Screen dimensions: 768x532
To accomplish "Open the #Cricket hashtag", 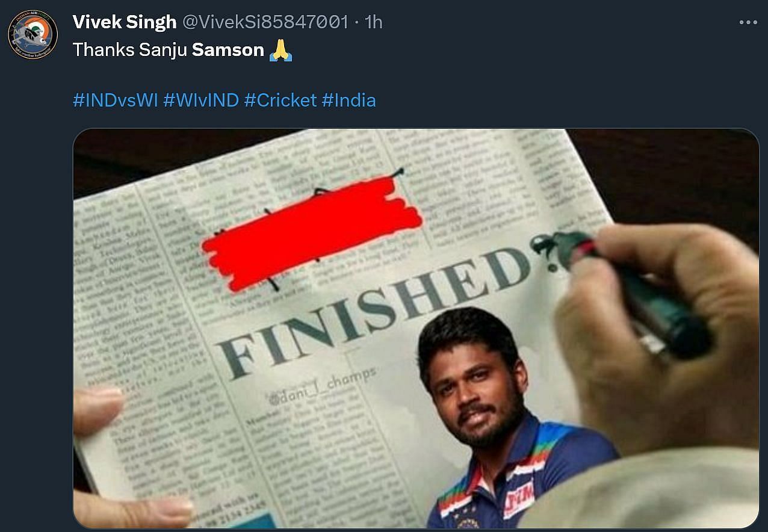I will point(280,100).
